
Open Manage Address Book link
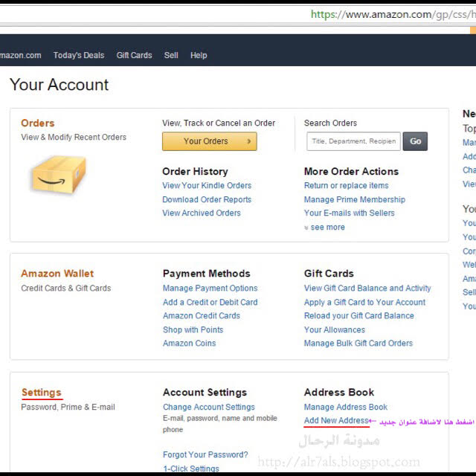[346, 407]
